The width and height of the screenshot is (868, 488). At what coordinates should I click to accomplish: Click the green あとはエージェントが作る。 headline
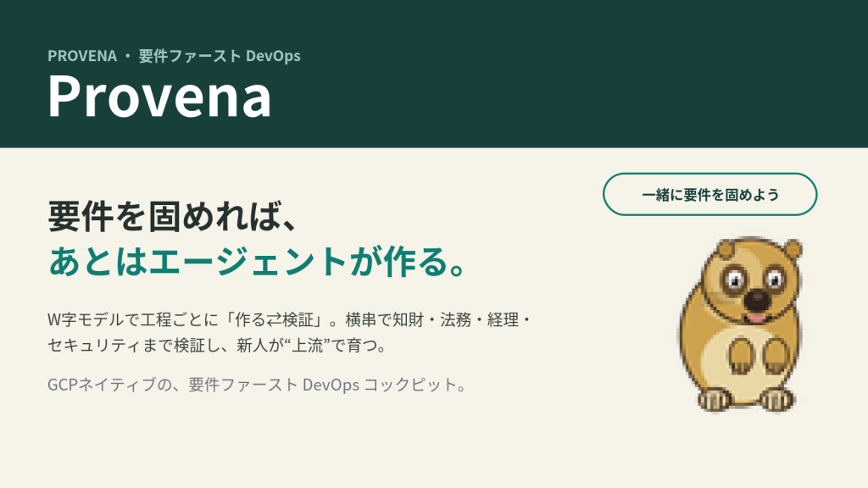pyautogui.click(x=258, y=261)
